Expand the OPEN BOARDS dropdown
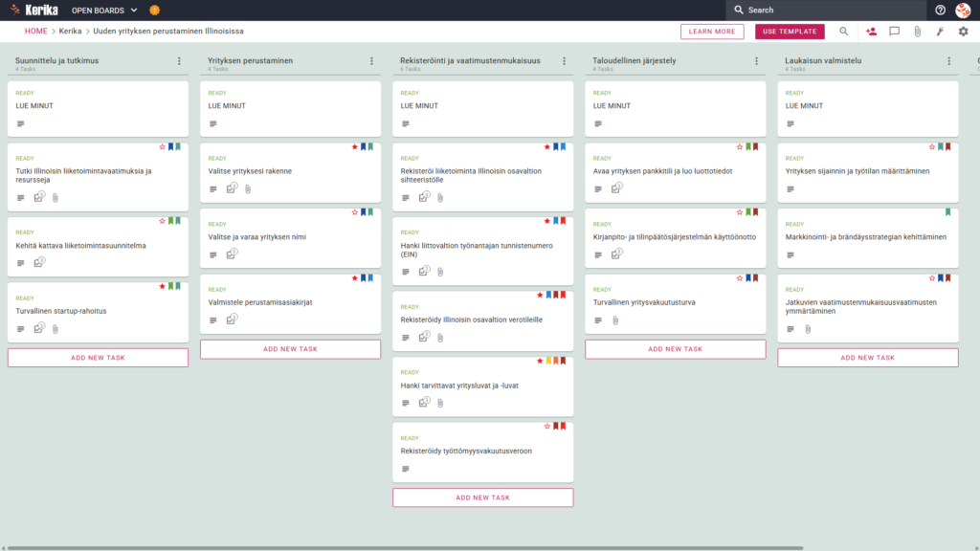This screenshot has height=551, width=980. [104, 10]
